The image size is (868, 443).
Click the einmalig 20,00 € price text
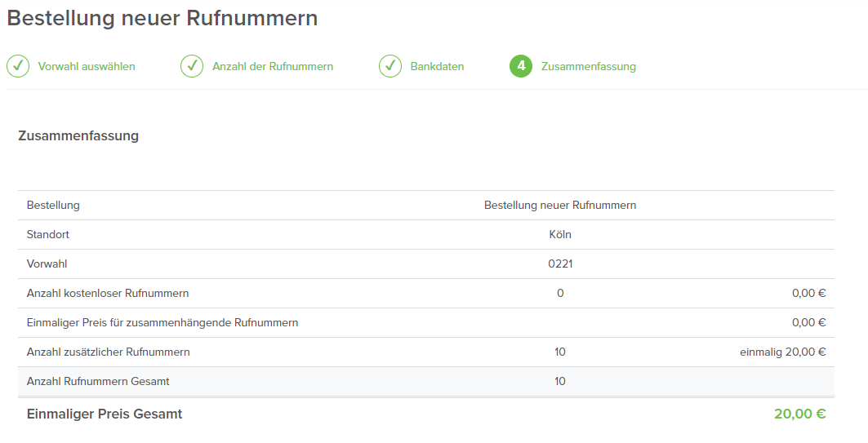pos(783,352)
